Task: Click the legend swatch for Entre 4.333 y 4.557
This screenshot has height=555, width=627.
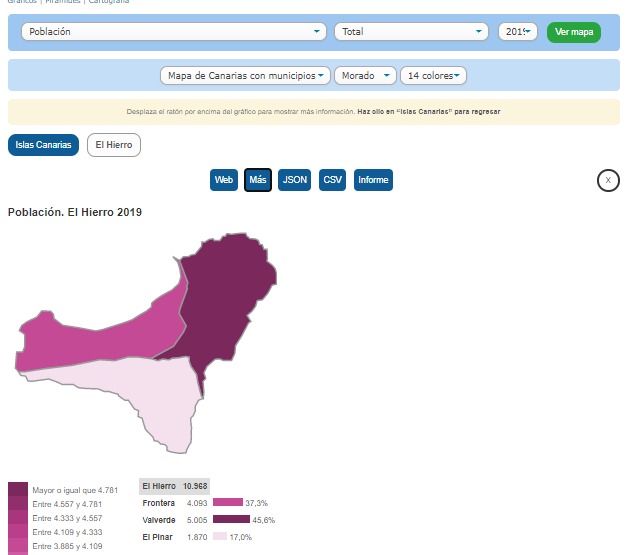Action: [18, 517]
